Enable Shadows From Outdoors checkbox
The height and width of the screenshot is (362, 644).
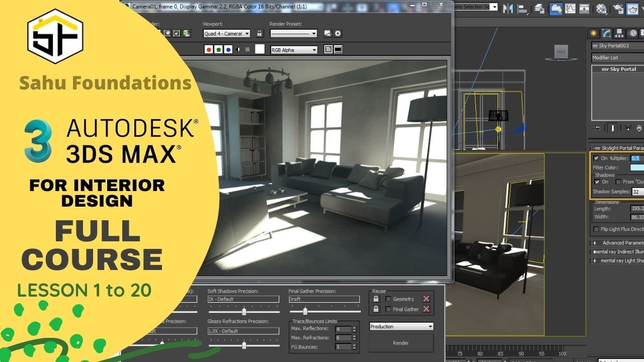click(x=618, y=182)
